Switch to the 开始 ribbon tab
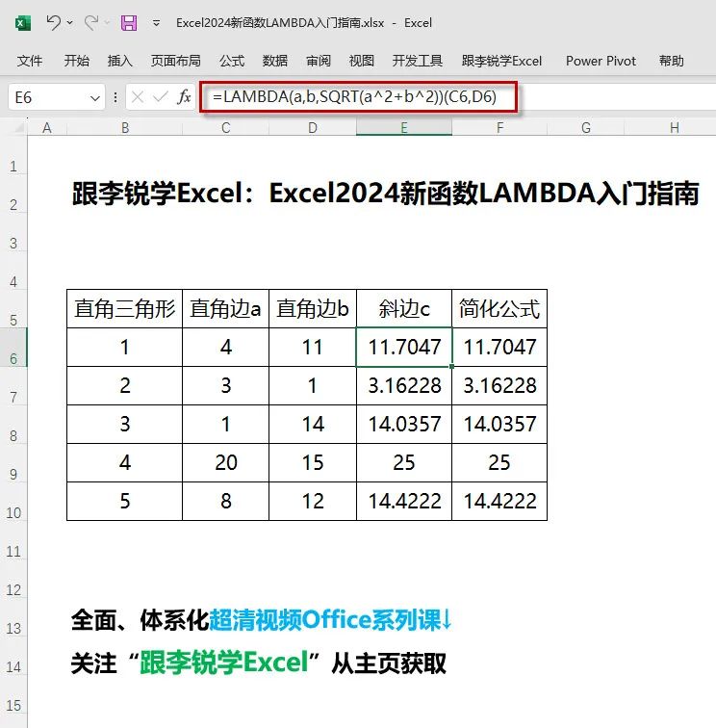This screenshot has height=728, width=716. [77, 61]
